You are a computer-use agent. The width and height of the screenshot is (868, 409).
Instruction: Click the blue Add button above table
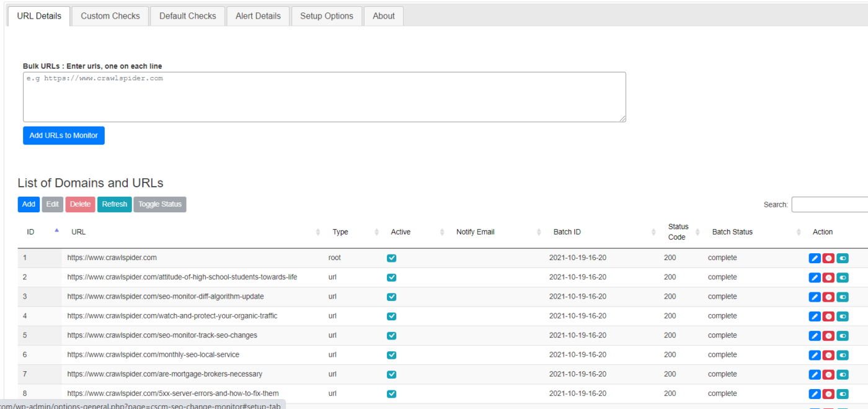click(x=29, y=204)
